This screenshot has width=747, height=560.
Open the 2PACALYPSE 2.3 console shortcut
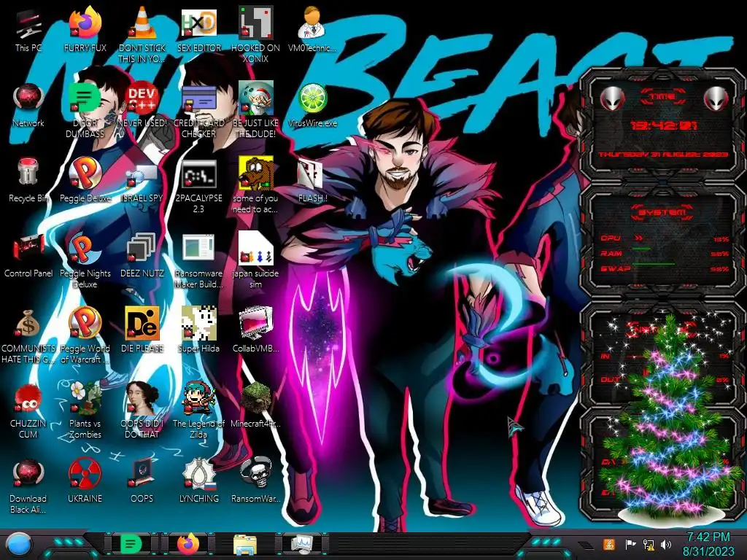coord(199,186)
